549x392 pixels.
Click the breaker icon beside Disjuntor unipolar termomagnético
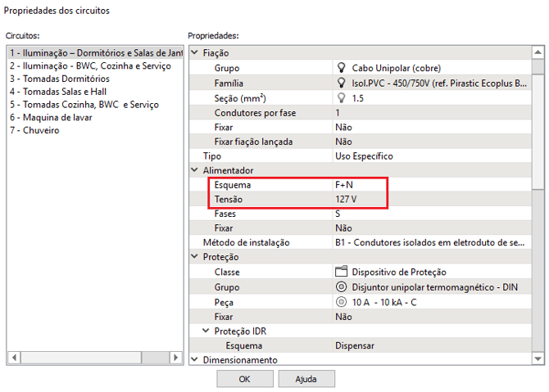pyautogui.click(x=342, y=286)
